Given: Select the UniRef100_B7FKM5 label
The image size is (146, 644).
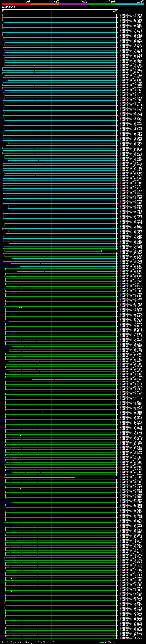Looking at the screenshot, I should tap(131, 477).
